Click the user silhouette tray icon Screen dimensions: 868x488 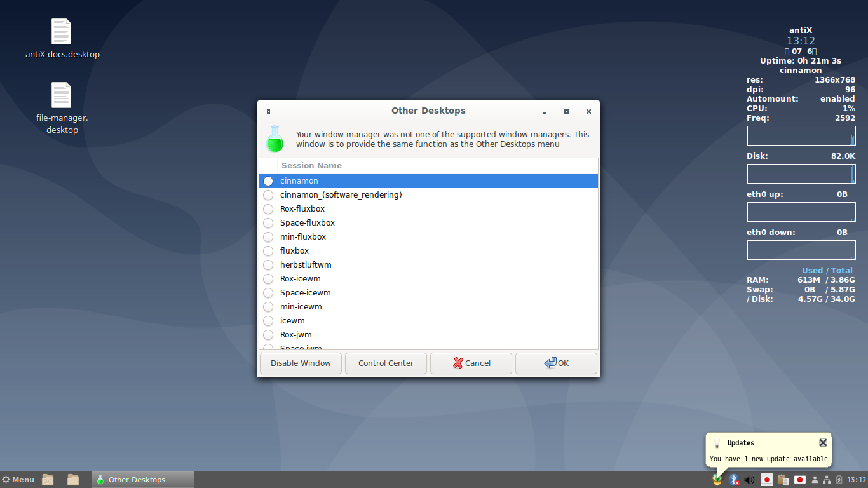[x=815, y=480]
